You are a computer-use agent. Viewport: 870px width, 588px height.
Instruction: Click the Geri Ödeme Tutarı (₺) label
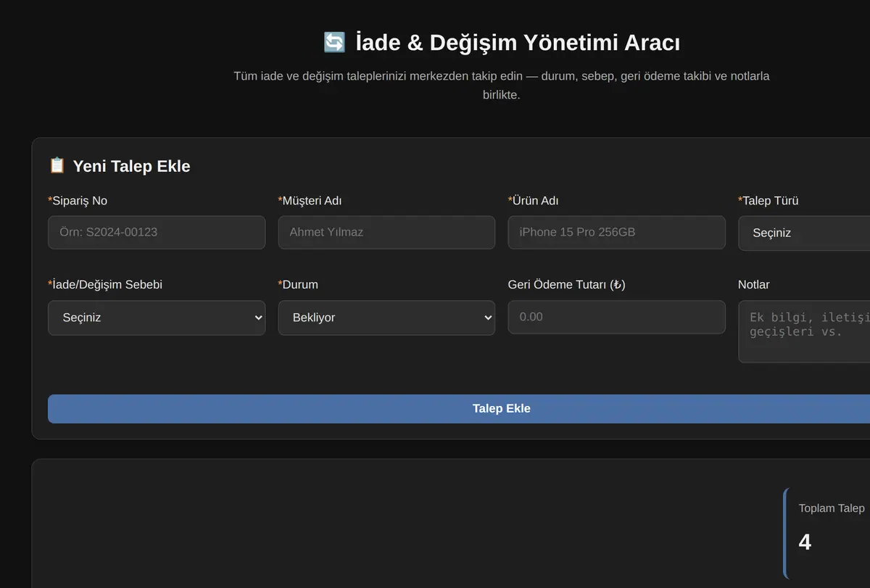click(x=567, y=285)
